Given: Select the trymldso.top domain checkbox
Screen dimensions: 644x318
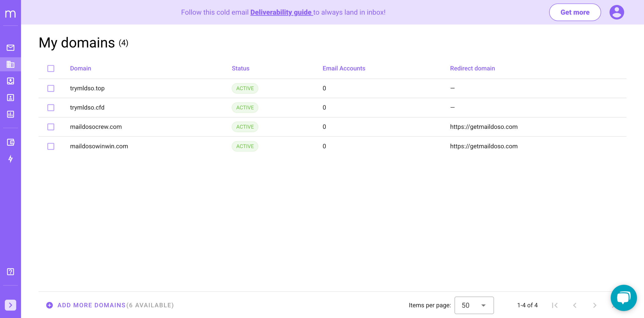Looking at the screenshot, I should (51, 88).
